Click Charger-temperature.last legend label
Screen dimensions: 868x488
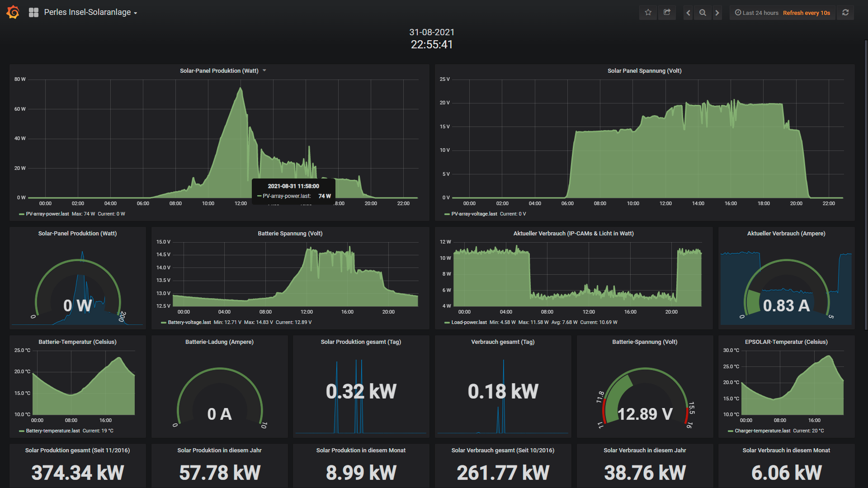point(762,431)
